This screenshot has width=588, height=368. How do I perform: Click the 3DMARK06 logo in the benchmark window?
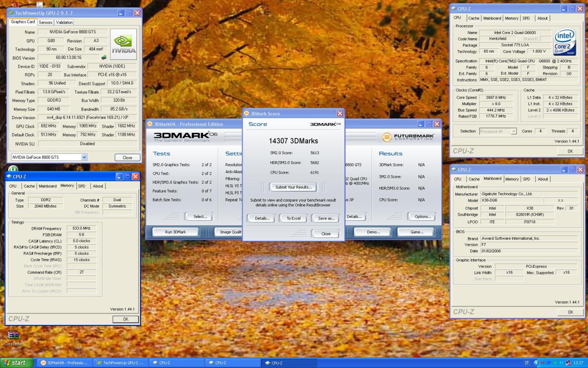click(185, 136)
